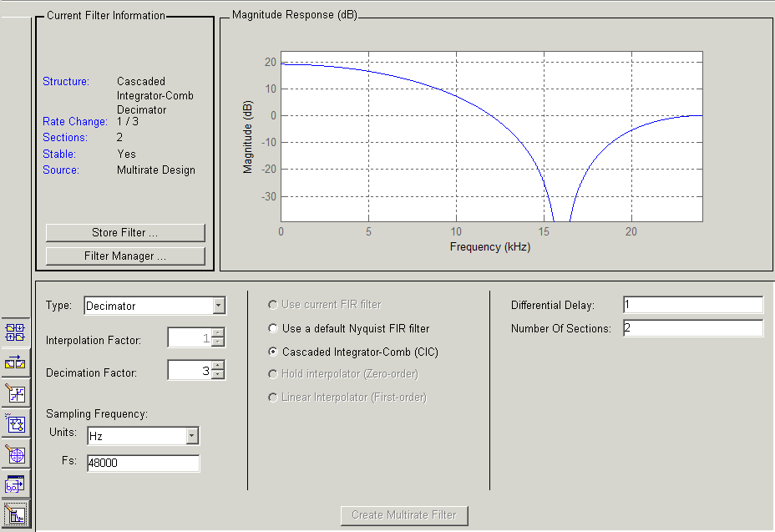Click the Number Of Sections input field
The image size is (775, 532).
[693, 328]
